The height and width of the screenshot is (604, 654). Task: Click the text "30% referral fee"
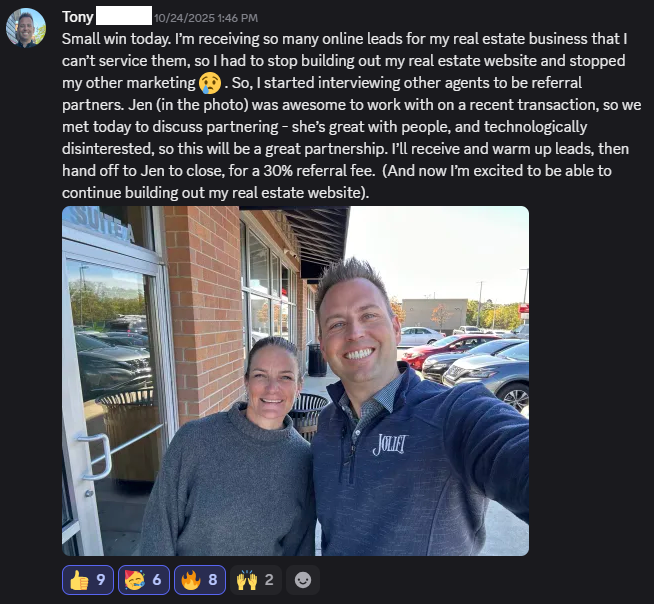319,171
